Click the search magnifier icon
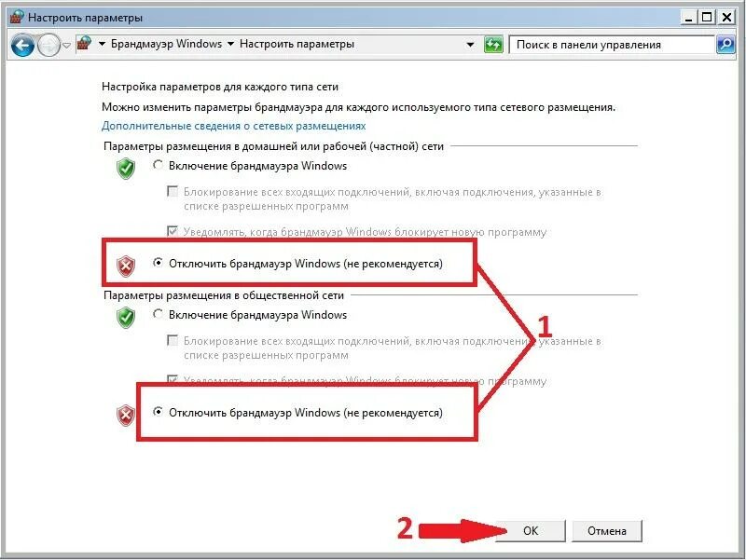This screenshot has height=560, width=746. (725, 45)
